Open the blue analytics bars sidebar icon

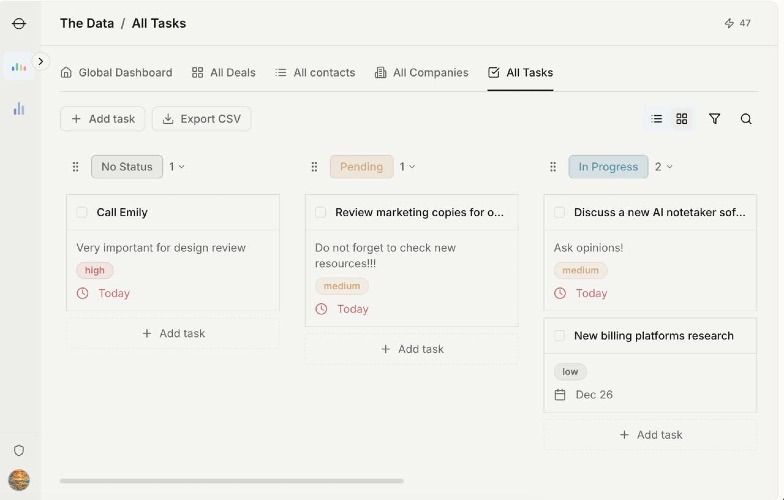pyautogui.click(x=19, y=108)
